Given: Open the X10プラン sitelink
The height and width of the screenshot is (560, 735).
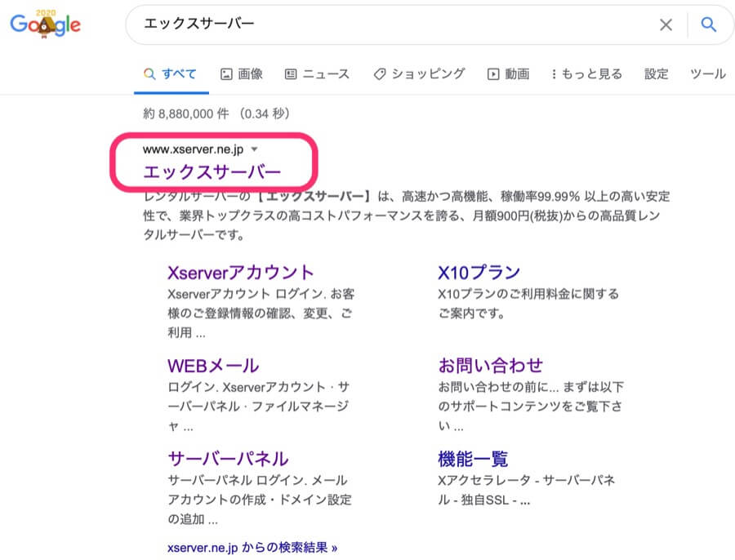Looking at the screenshot, I should pos(479,272).
